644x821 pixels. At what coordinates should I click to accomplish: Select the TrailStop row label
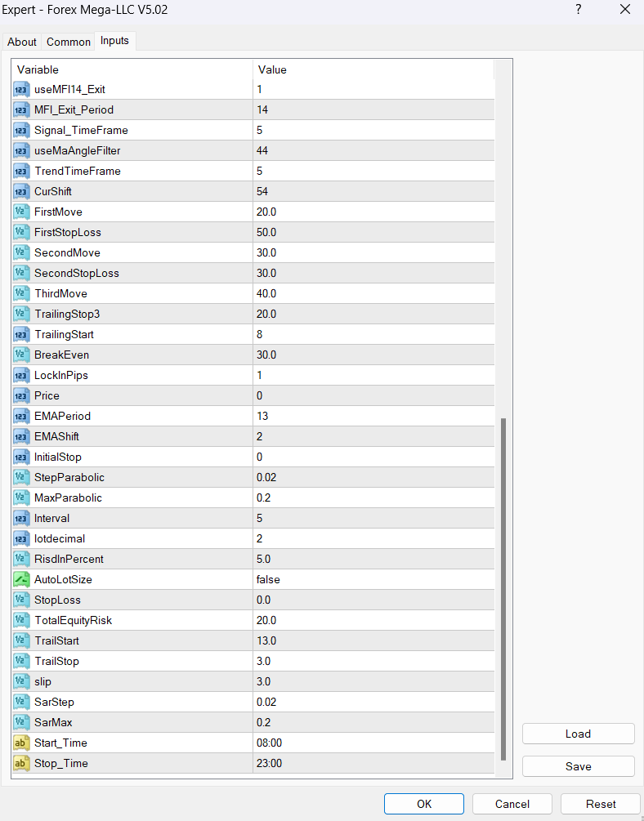click(56, 662)
